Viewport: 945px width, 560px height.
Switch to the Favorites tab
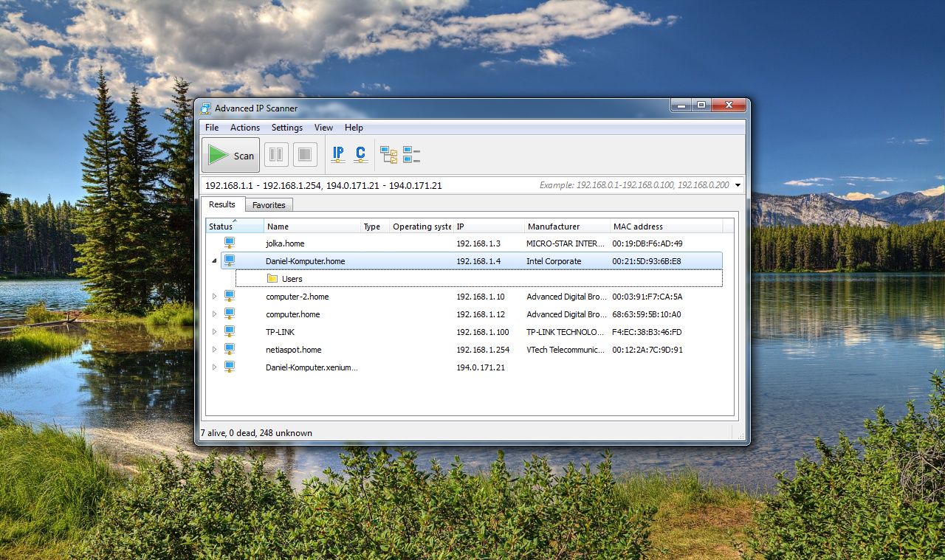tap(269, 205)
